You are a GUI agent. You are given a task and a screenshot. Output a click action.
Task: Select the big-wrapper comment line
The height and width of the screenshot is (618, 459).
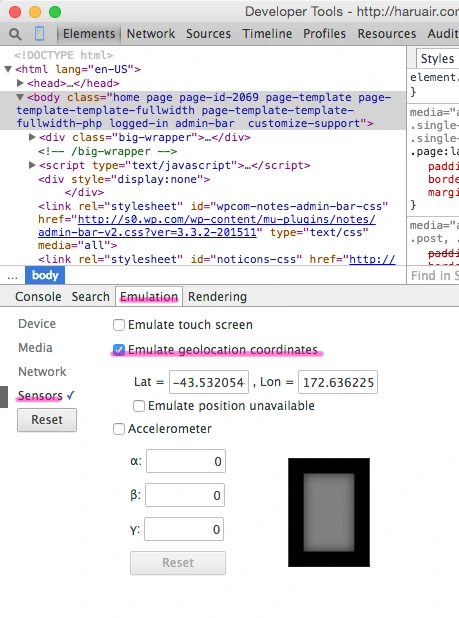[108, 151]
